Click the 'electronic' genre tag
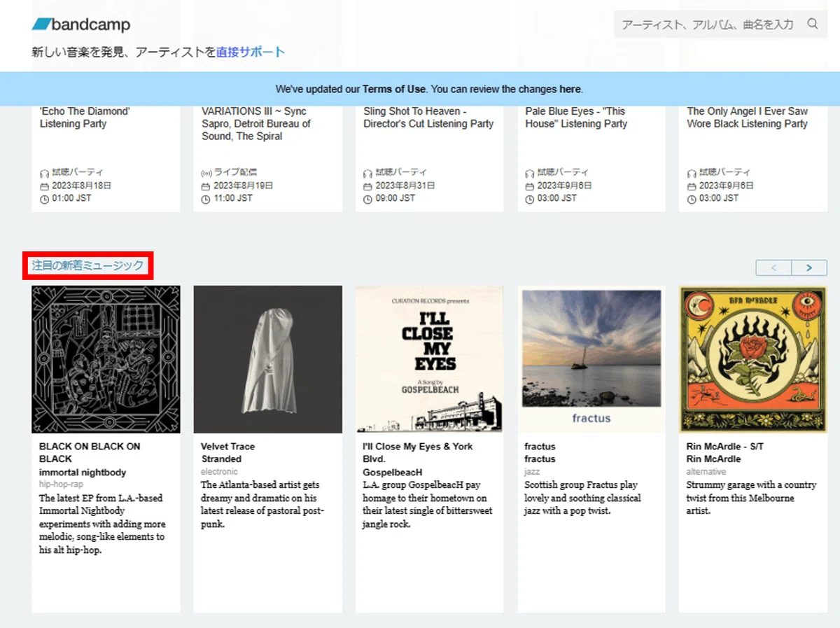The image size is (840, 628). click(220, 472)
